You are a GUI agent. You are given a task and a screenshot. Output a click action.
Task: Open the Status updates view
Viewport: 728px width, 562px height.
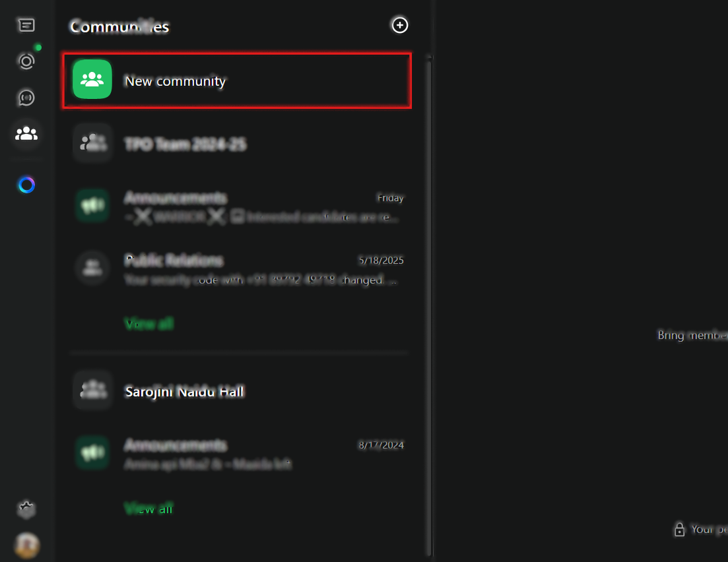tap(26, 61)
